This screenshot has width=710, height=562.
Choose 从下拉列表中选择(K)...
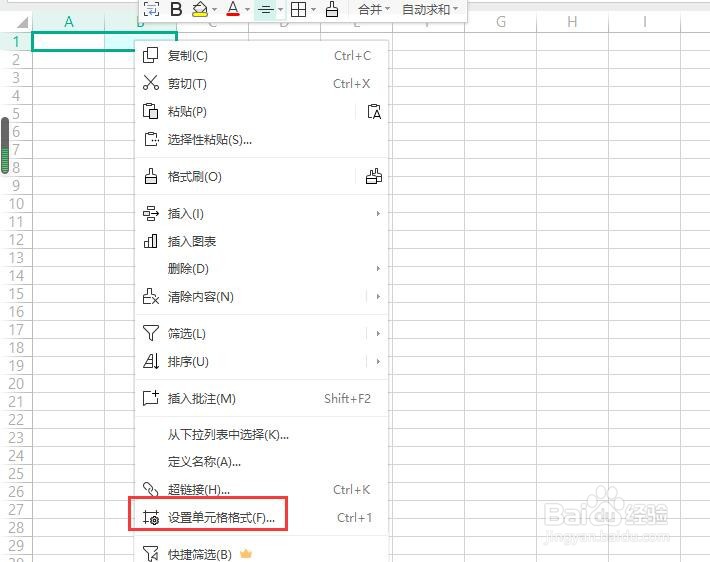click(x=262, y=435)
